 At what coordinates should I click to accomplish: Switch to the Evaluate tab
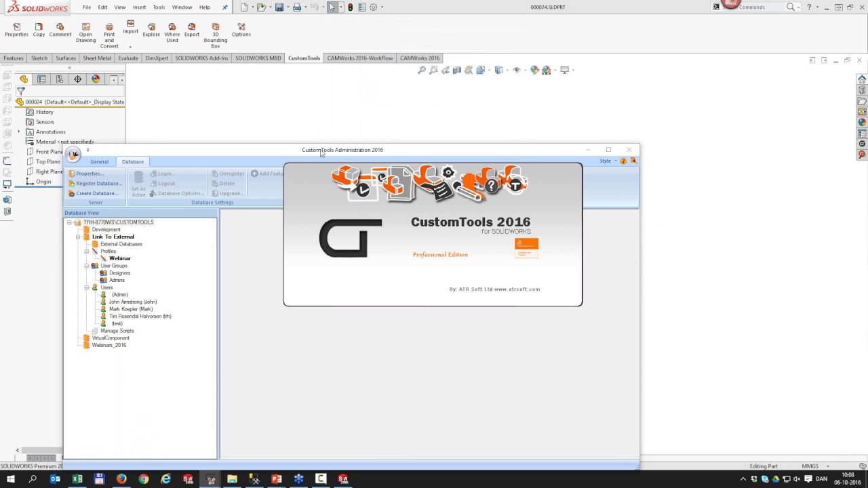(128, 58)
